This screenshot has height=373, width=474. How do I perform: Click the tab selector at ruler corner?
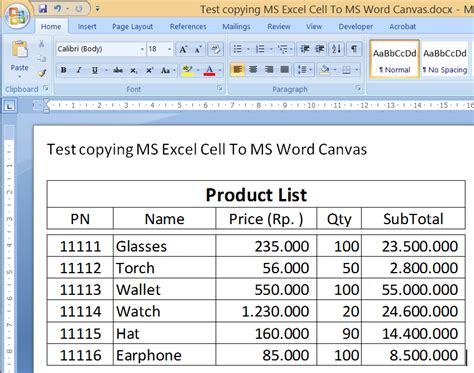point(9,106)
